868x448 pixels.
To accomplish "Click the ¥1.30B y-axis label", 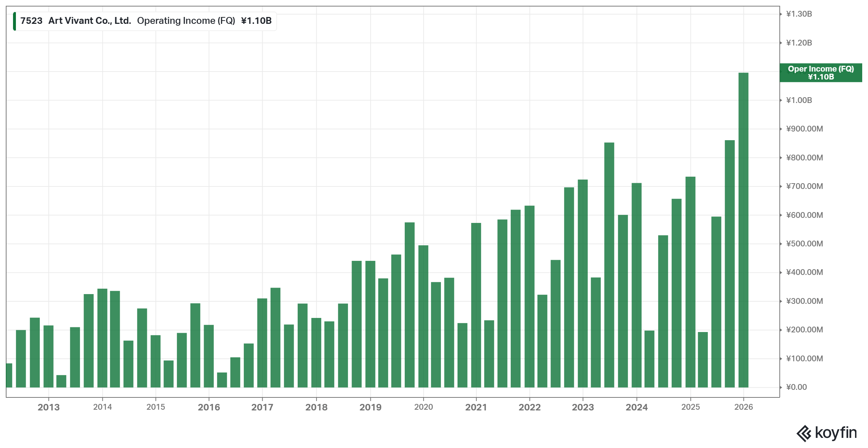I will coord(799,14).
